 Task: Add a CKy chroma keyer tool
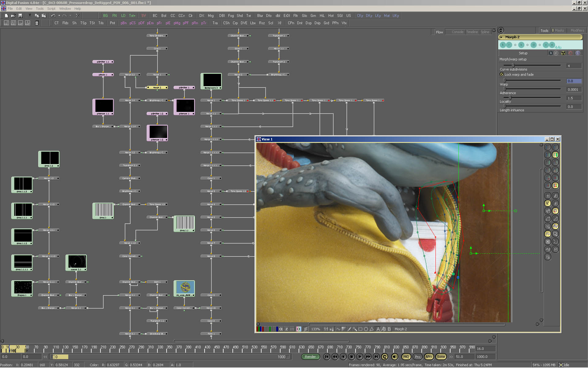point(360,16)
